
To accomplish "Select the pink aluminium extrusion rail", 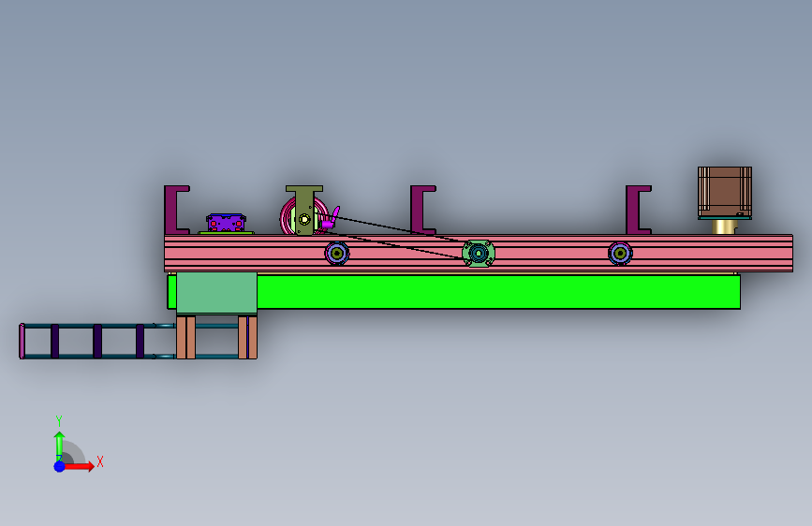I will point(479,253).
